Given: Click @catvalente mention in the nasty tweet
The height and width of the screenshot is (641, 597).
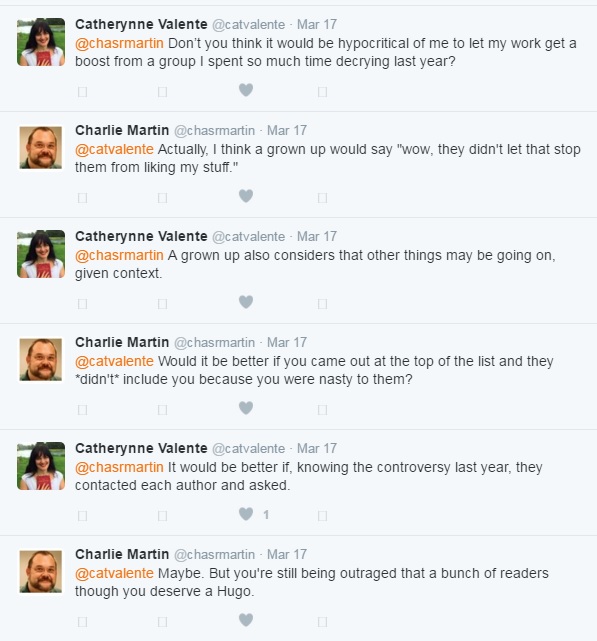Looking at the screenshot, I should point(114,361).
